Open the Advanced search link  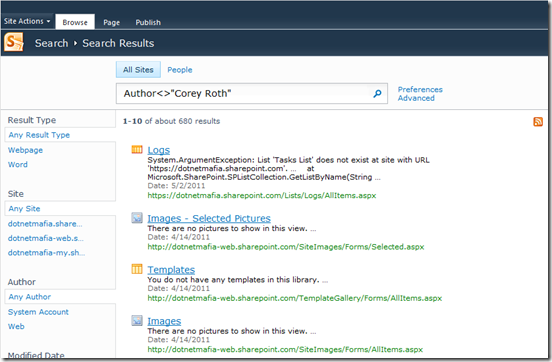[416, 98]
